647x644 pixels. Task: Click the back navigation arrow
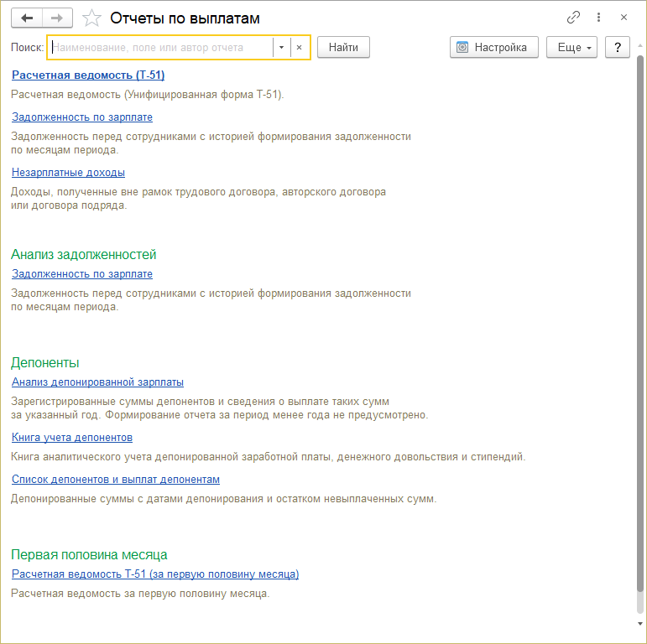[x=27, y=18]
